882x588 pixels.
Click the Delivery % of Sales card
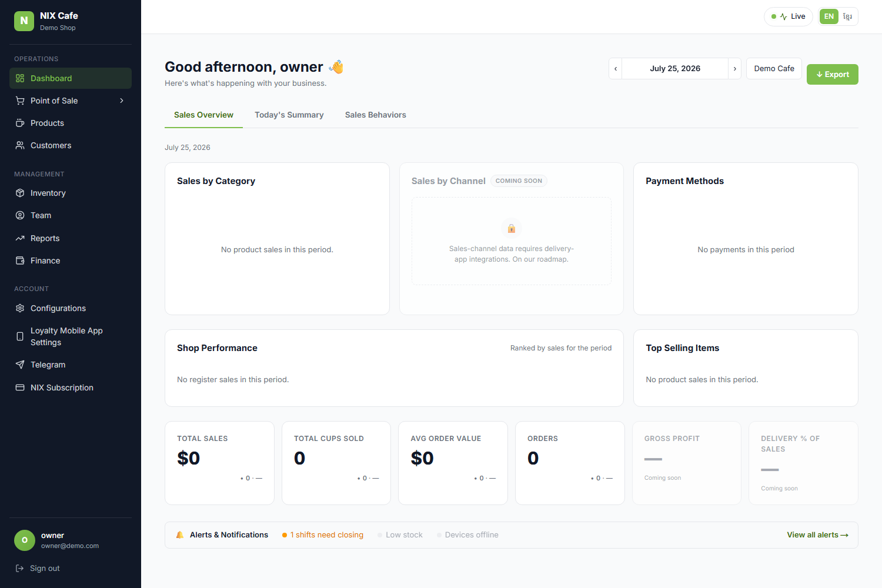point(803,463)
